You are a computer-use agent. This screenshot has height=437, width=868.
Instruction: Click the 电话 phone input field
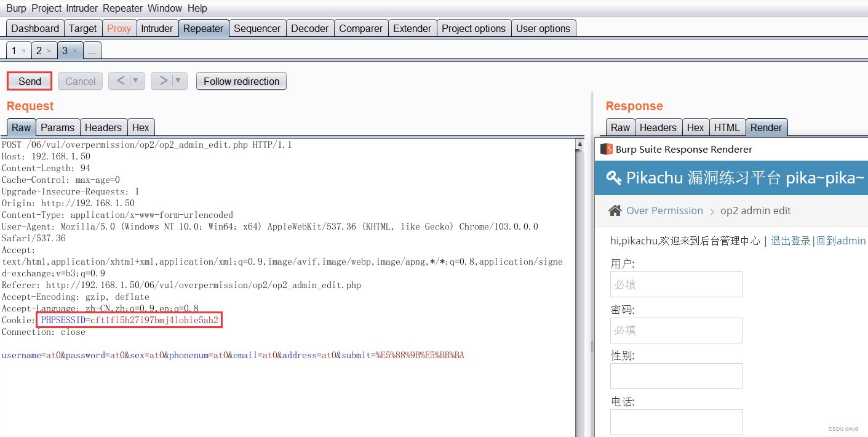click(x=676, y=422)
